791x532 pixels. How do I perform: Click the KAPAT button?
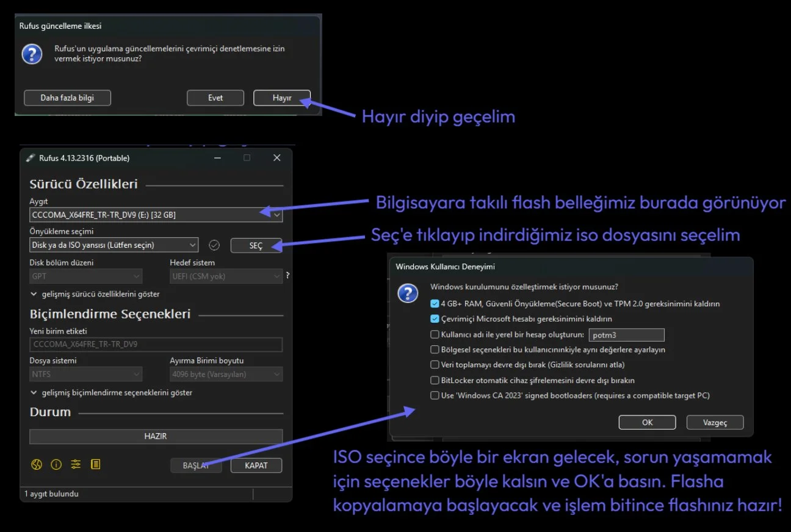(256, 465)
